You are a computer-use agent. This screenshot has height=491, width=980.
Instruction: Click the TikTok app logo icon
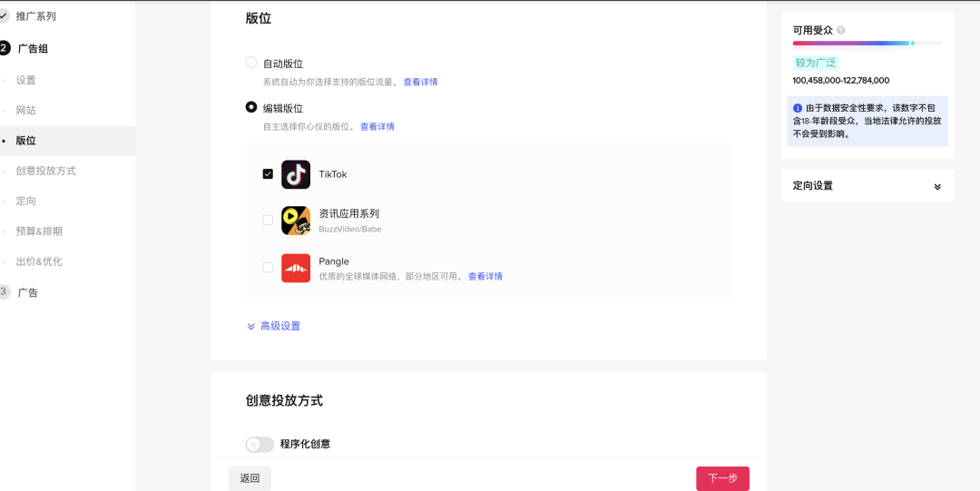(x=296, y=174)
